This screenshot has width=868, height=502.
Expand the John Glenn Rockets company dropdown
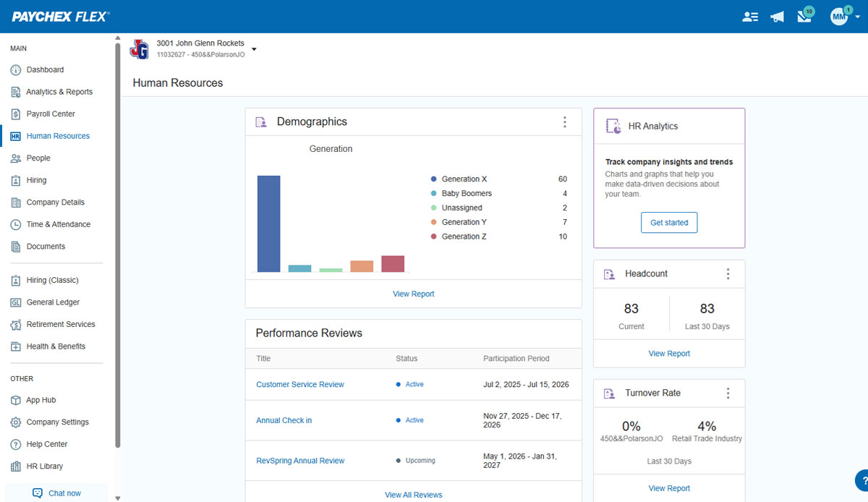(x=254, y=50)
